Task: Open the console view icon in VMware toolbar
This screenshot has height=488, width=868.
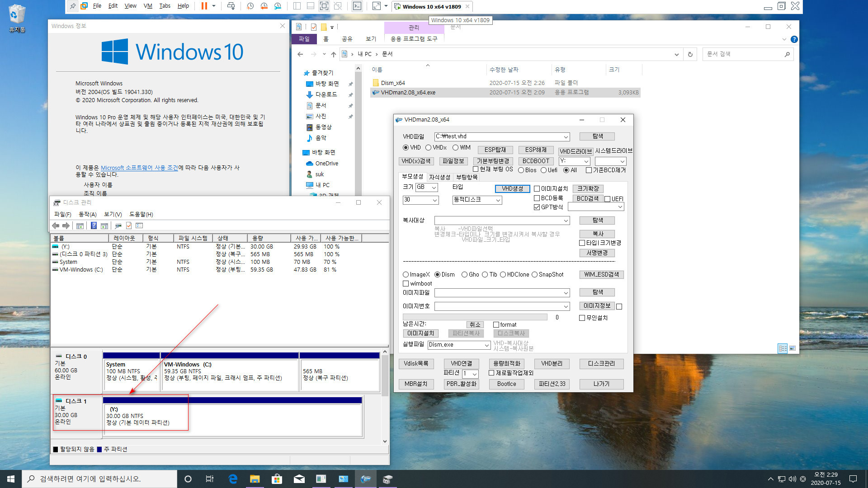Action: [x=357, y=6]
